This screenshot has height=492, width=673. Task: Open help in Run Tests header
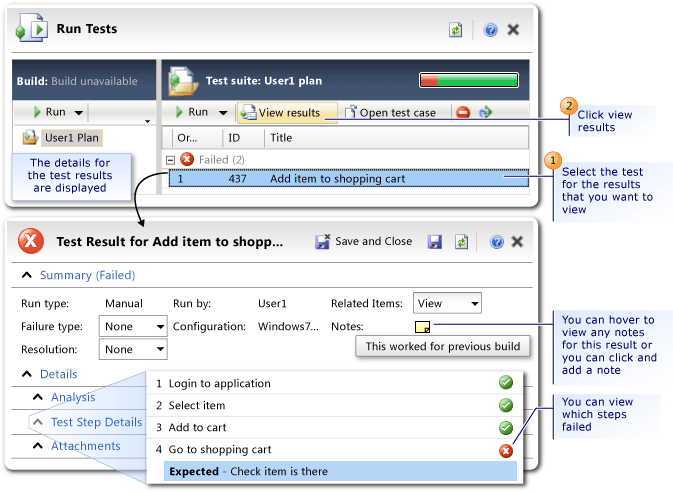490,30
